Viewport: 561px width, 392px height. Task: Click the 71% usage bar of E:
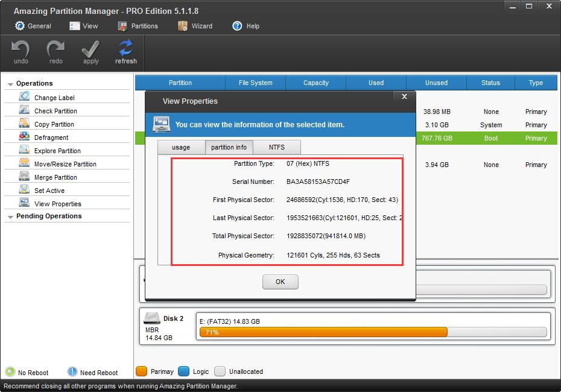click(x=373, y=332)
